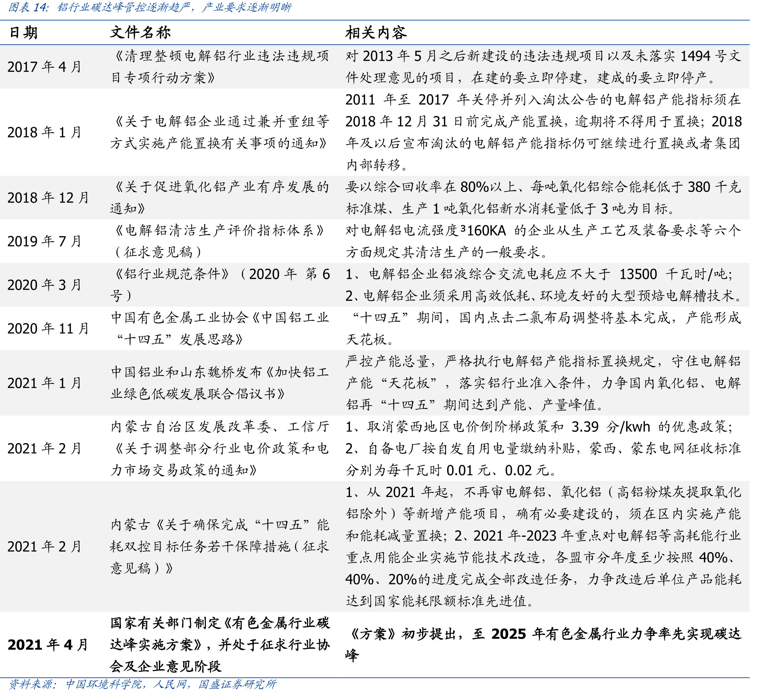The image size is (784, 695).
Task: Select the bold date 2021 年 4 月
Action: (x=48, y=645)
